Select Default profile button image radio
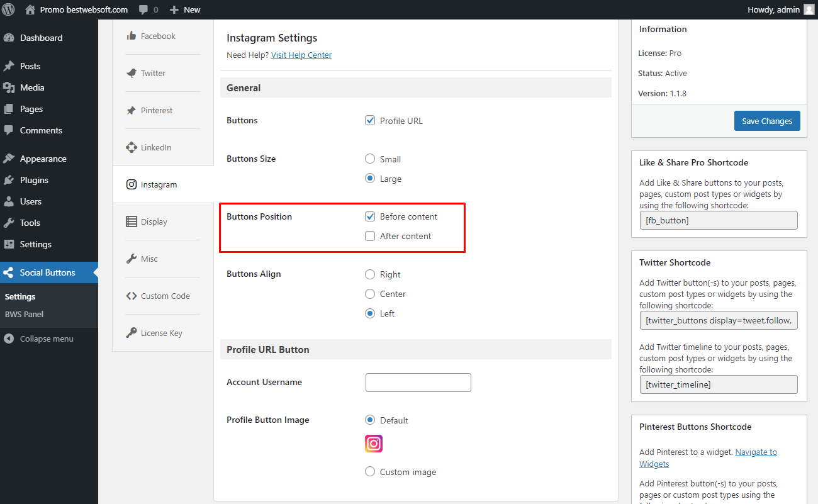This screenshot has height=504, width=818. (x=370, y=420)
